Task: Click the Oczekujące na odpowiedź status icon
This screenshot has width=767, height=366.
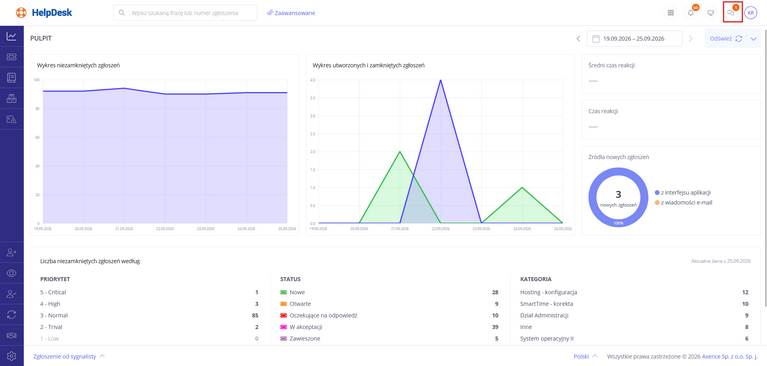Action: click(284, 316)
